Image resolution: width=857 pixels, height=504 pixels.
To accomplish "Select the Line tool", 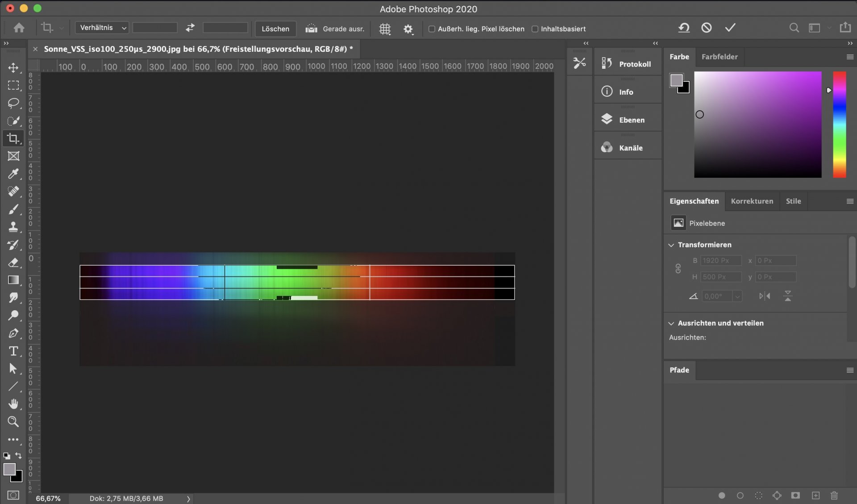I will pos(13,386).
